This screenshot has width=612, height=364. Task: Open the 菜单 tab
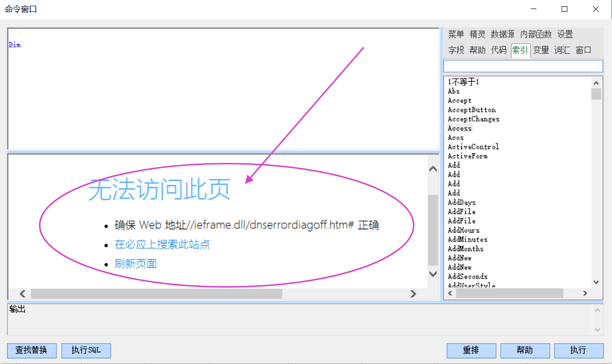pos(456,34)
